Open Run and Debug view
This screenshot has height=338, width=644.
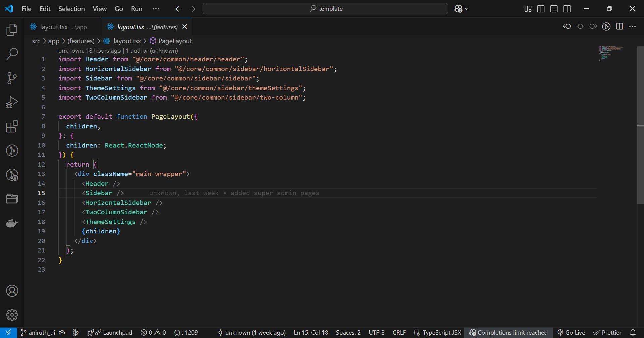12,102
